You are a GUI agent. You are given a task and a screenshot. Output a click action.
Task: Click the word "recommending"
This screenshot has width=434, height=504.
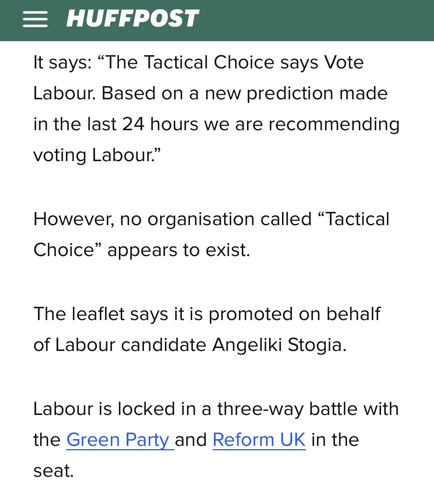pos(334,124)
